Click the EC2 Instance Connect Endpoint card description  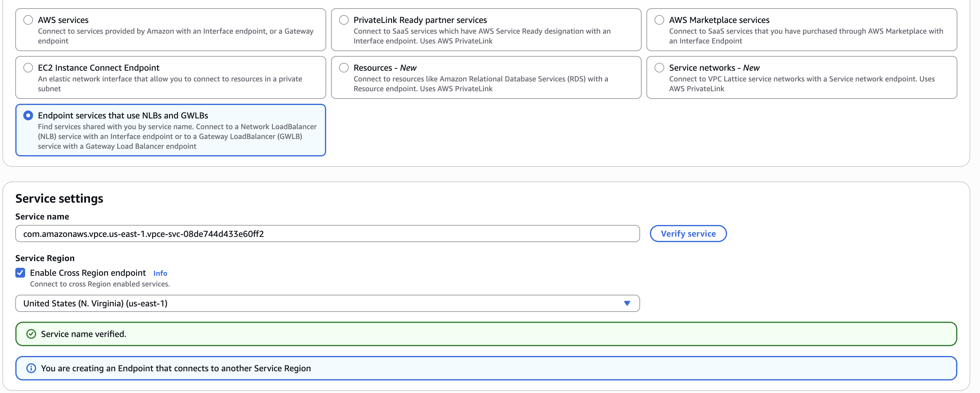coord(170,84)
